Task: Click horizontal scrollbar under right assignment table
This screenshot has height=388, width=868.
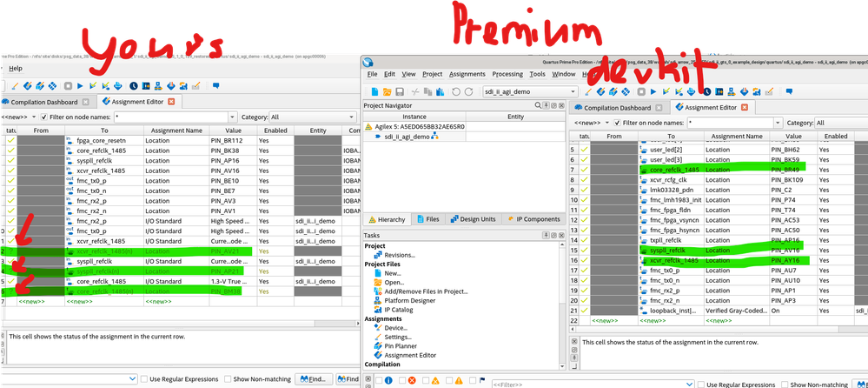Action: (718, 329)
